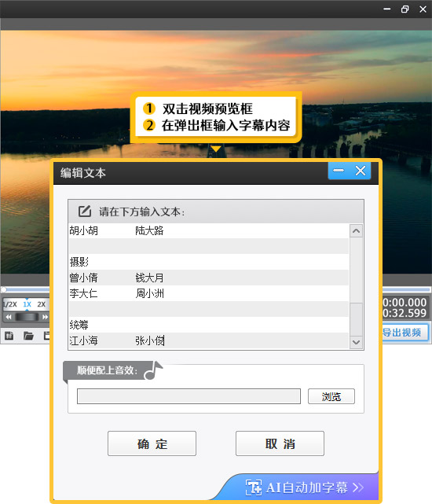This screenshot has width=432, height=504.
Task: Click the line 曾小倩 钱大月
Action: tap(209, 278)
